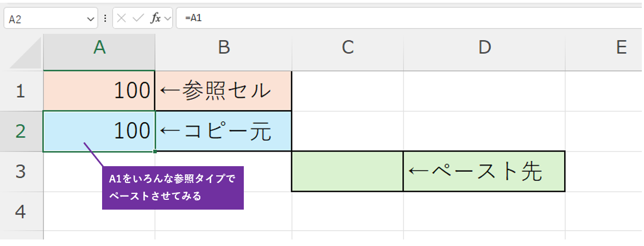644x246 pixels.
Task: Select row 3 header
Action: coord(21,171)
